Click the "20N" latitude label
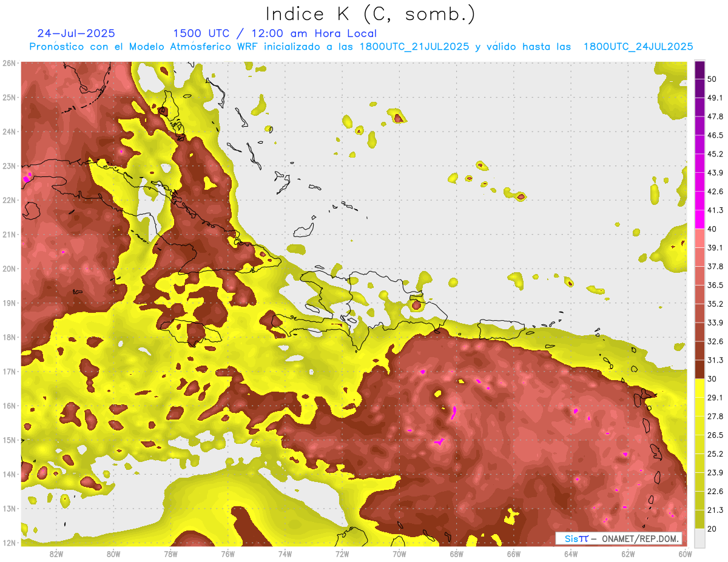 9,269
